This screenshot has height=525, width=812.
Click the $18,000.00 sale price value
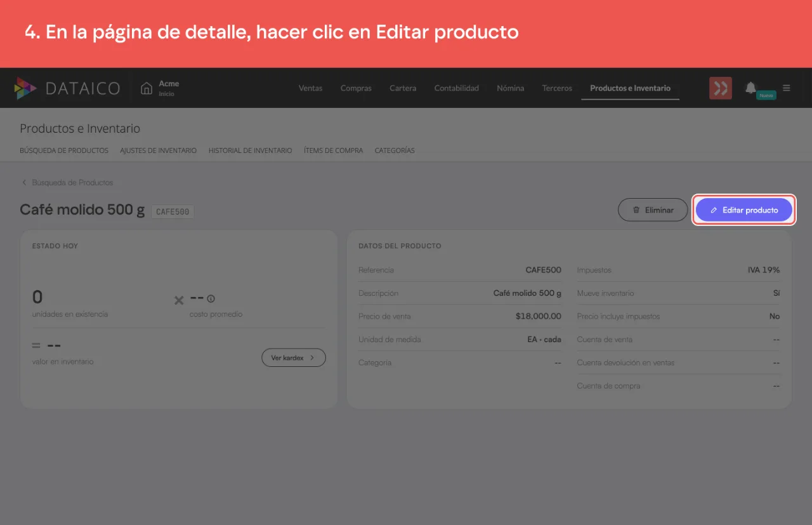point(539,316)
